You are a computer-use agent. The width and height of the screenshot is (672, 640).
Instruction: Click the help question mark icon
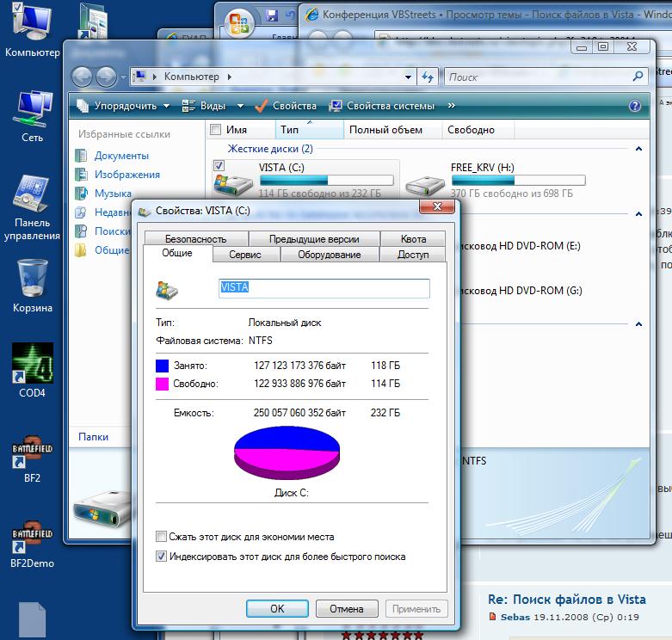635,106
